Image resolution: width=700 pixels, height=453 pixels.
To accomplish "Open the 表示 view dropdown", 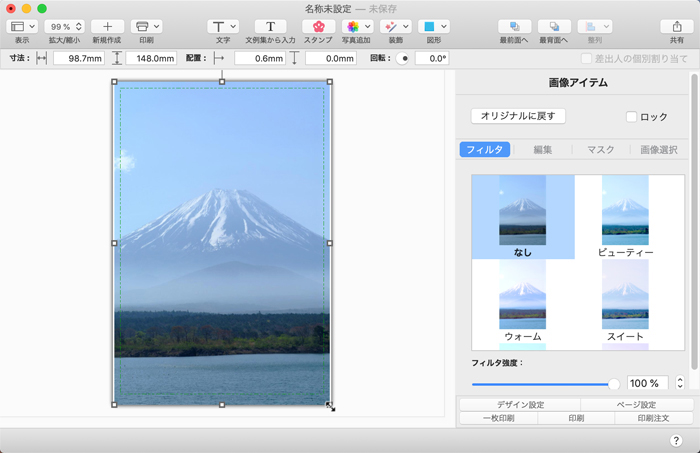I will [22, 26].
